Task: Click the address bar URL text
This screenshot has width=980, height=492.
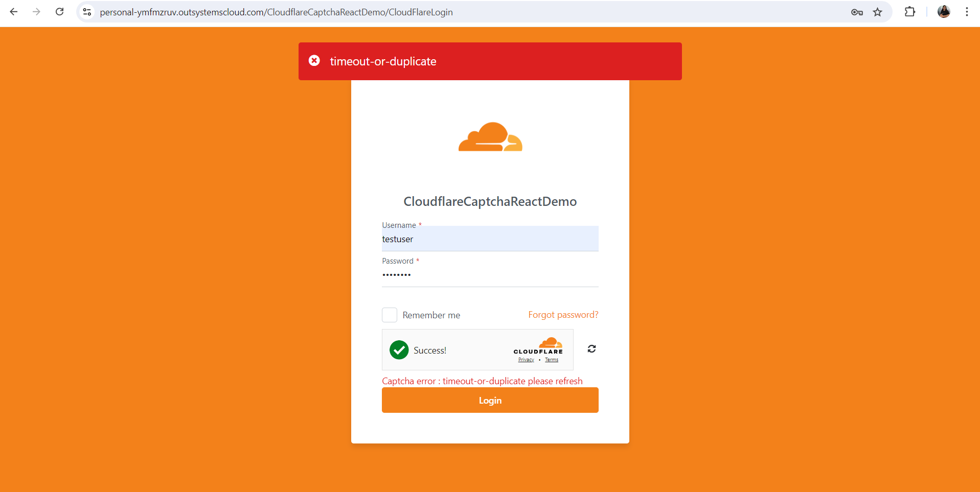Action: coord(276,12)
